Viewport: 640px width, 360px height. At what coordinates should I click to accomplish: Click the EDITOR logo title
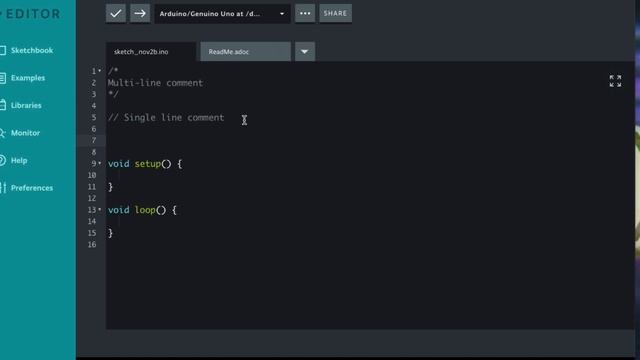[x=33, y=14]
